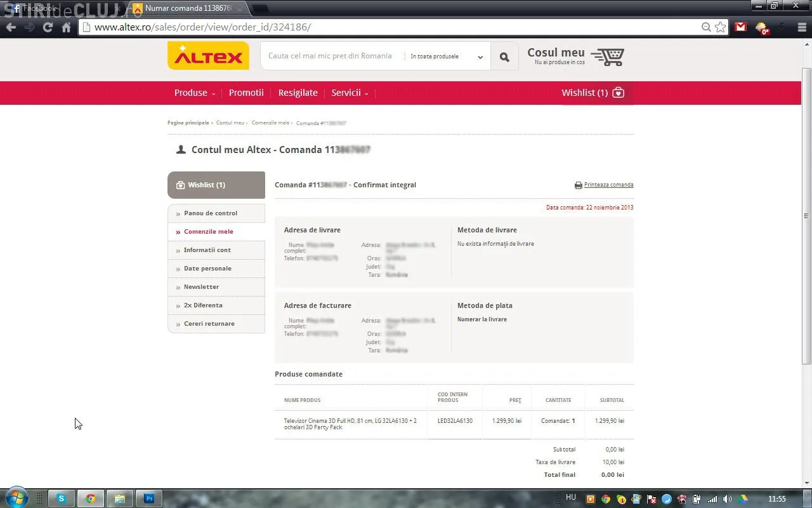Image resolution: width=812 pixels, height=508 pixels.
Task: Open Informatii cont in sidebar
Action: click(207, 250)
